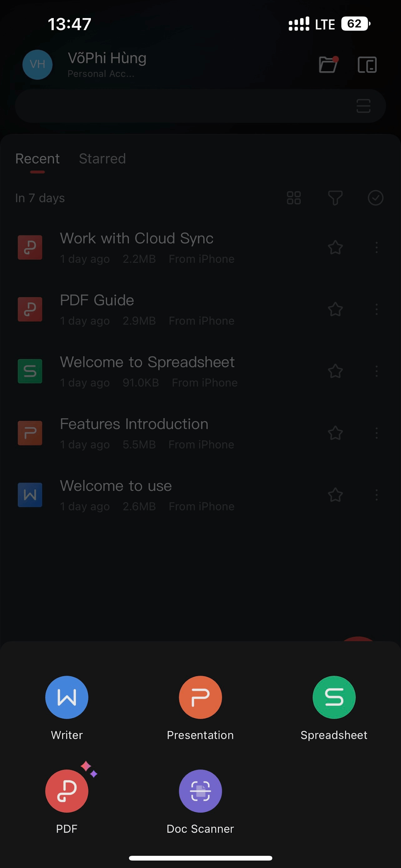Star the Work with Cloud Sync file
Screen dimensions: 401x868
point(335,248)
